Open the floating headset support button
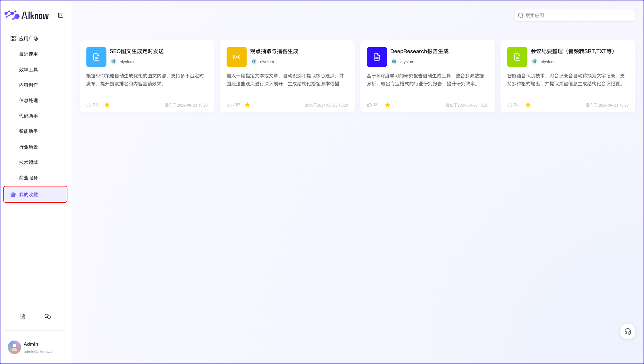Image resolution: width=644 pixels, height=364 pixels. click(628, 332)
